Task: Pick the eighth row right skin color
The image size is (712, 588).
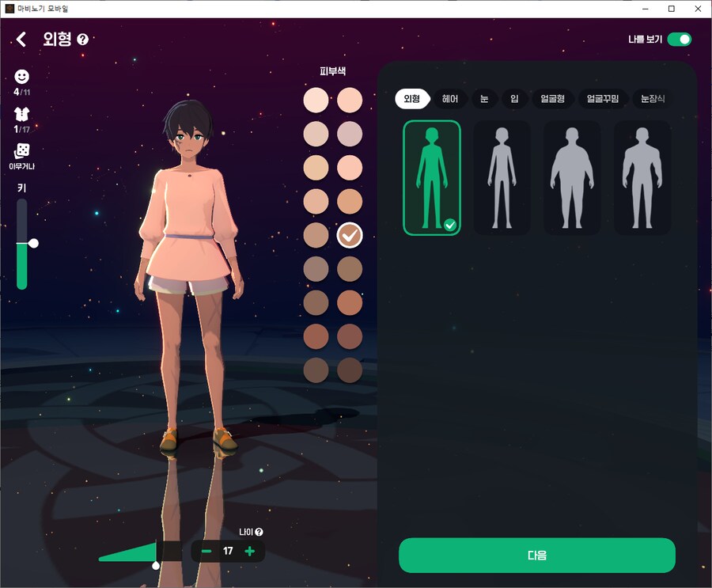Action: pos(350,336)
